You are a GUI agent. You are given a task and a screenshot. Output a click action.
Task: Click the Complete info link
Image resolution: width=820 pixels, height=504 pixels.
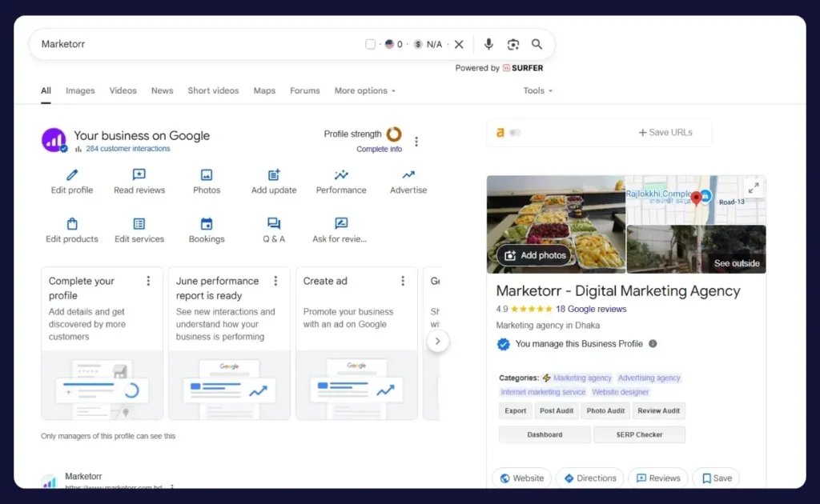click(x=379, y=150)
